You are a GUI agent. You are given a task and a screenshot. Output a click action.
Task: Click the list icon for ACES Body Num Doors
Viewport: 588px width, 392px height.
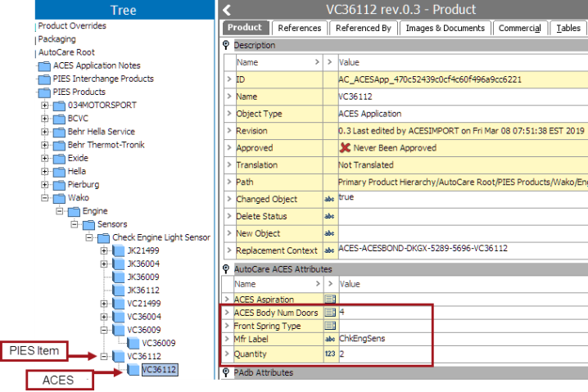[330, 312]
